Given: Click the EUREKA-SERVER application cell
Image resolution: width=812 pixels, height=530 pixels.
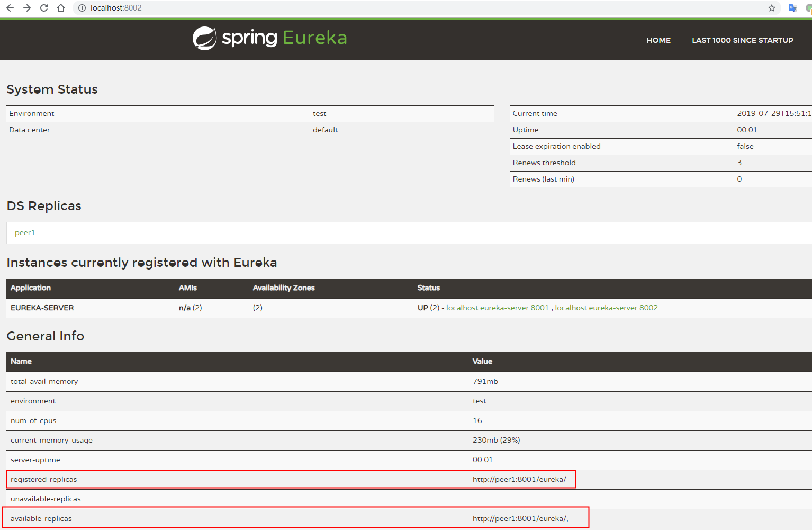Looking at the screenshot, I should (42, 308).
